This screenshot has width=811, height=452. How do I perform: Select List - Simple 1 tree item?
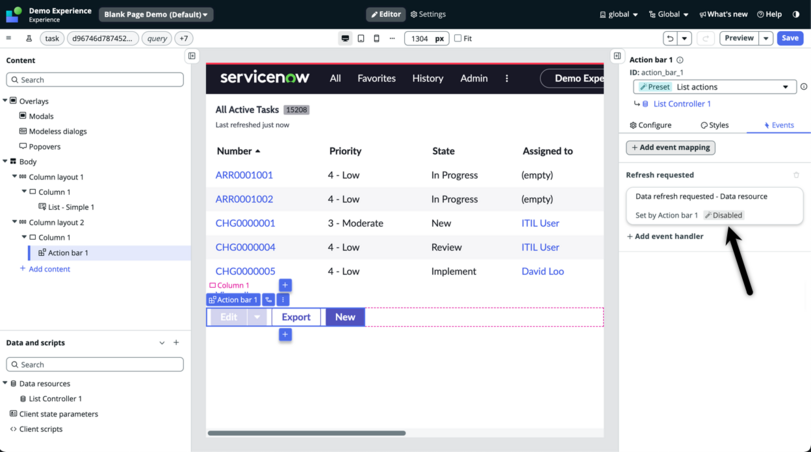click(66, 207)
